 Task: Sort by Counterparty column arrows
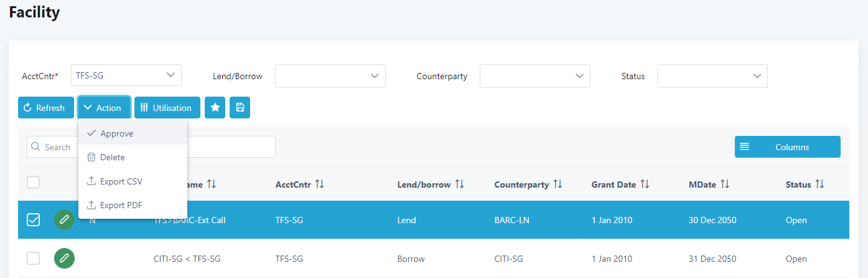(558, 185)
